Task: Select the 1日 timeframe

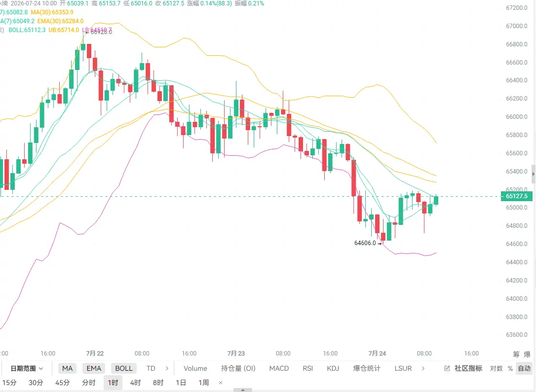Action: [x=181, y=383]
